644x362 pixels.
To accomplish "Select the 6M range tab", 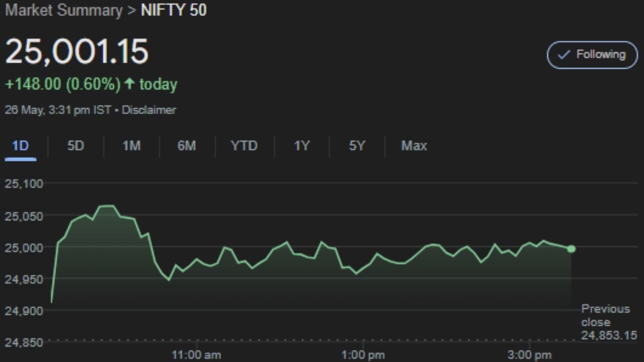I will point(187,146).
